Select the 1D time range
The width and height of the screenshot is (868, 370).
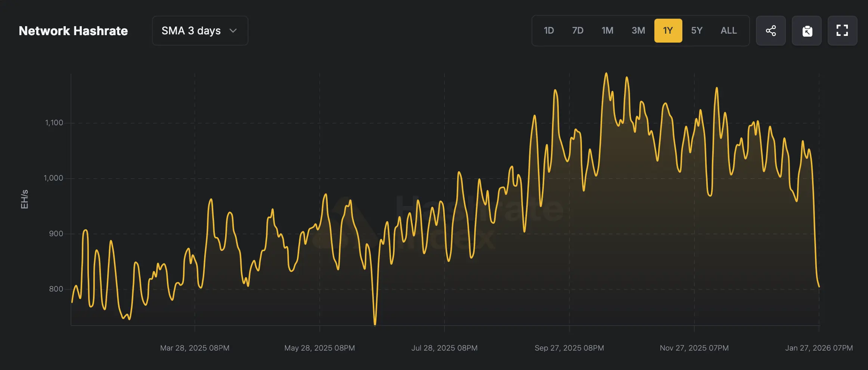click(549, 31)
